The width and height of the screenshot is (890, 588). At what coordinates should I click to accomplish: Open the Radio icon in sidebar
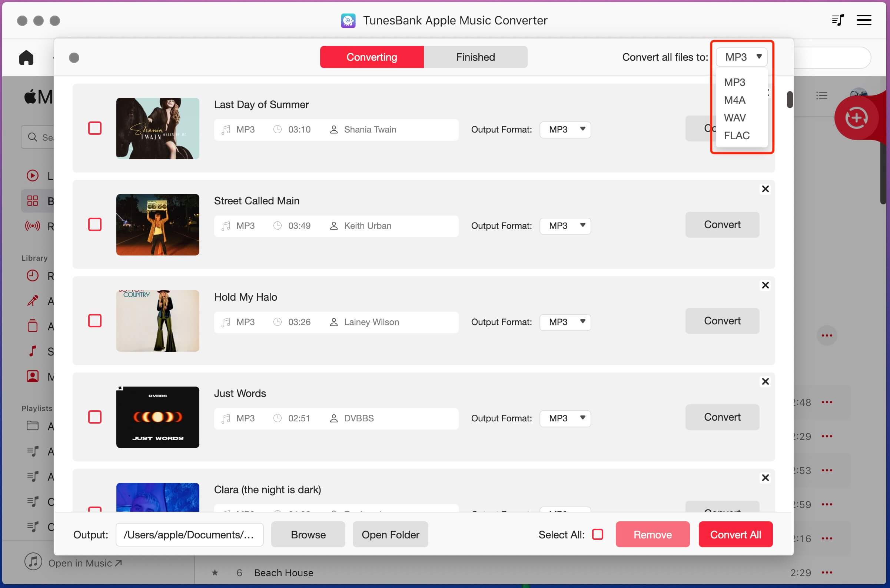(x=33, y=226)
